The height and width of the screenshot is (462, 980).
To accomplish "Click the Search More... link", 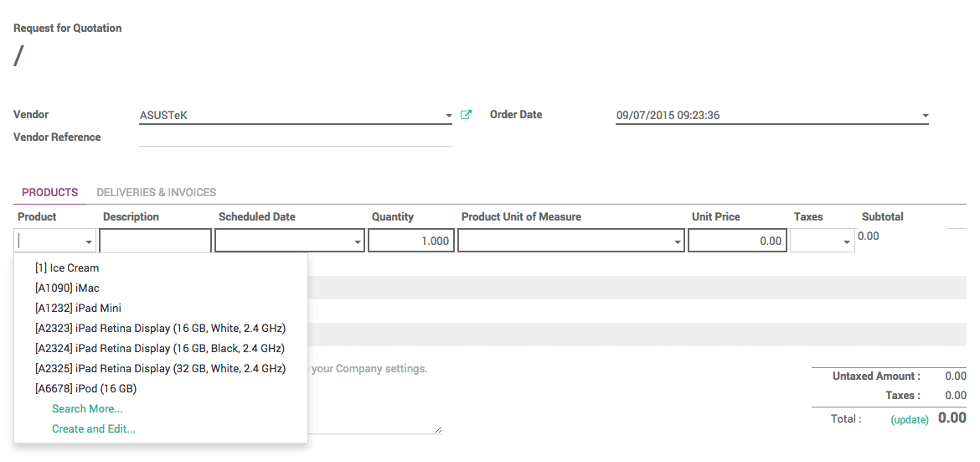I will [x=87, y=409].
